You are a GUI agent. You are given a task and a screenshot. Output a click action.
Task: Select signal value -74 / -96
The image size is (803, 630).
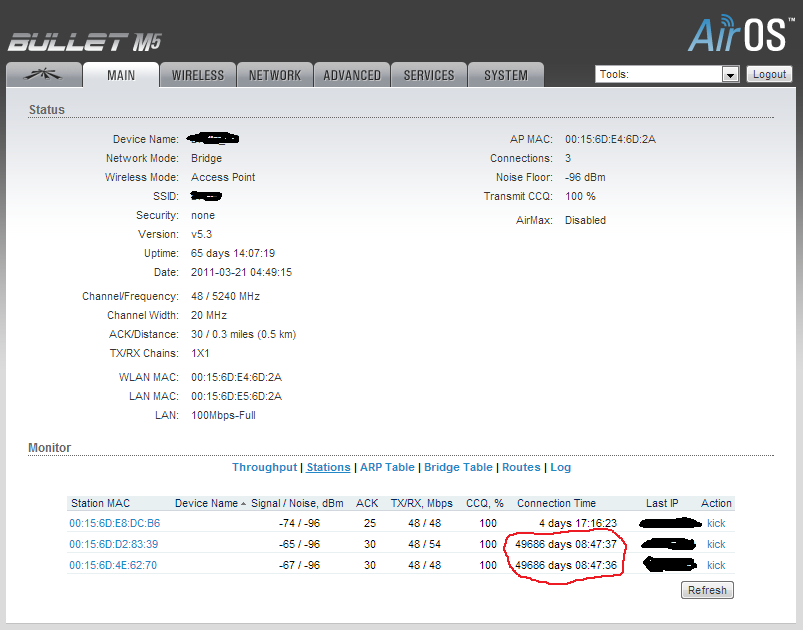point(299,523)
